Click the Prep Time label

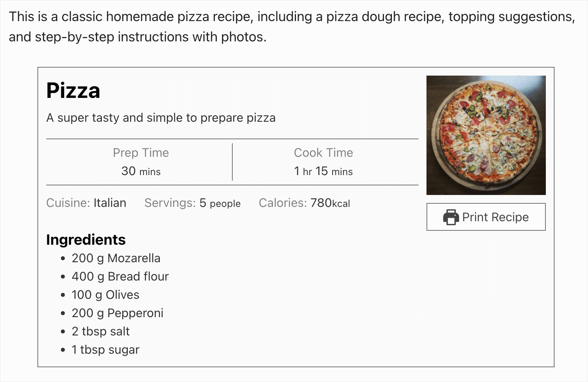(x=141, y=152)
